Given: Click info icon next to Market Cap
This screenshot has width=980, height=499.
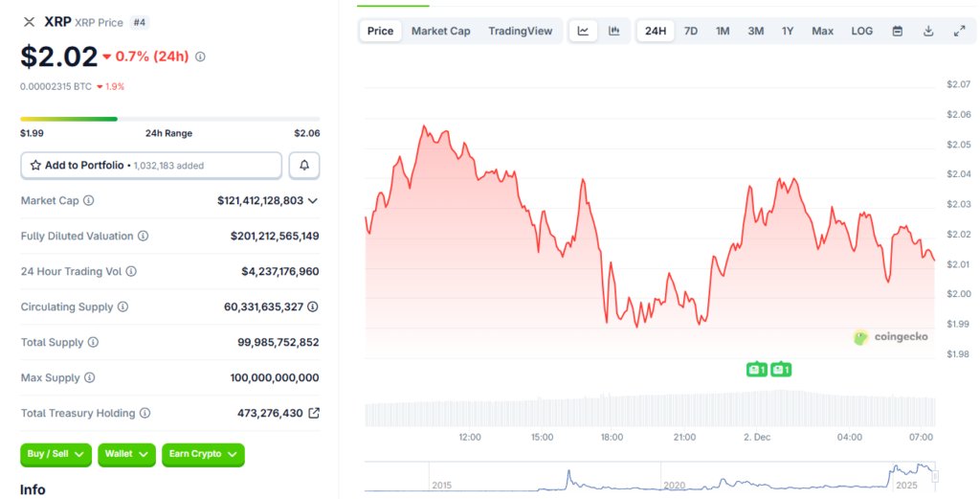Looking at the screenshot, I should [89, 201].
